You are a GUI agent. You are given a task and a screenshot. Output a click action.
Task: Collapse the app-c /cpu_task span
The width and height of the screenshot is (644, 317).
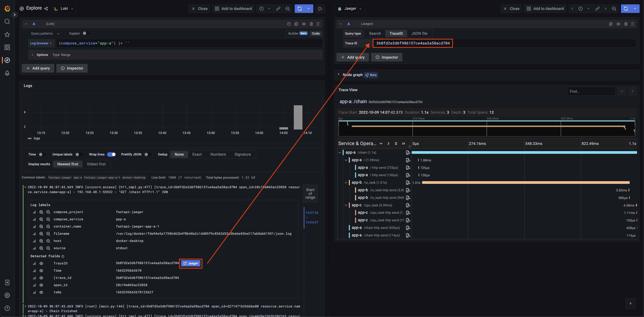pyautogui.click(x=346, y=205)
